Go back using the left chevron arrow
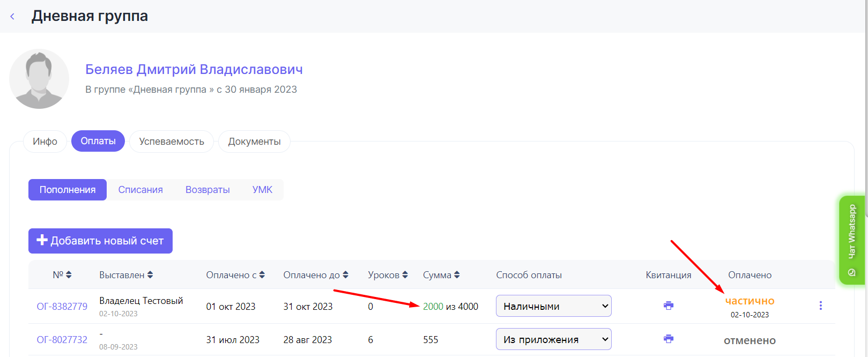Image resolution: width=868 pixels, height=357 pixels. pyautogui.click(x=12, y=17)
